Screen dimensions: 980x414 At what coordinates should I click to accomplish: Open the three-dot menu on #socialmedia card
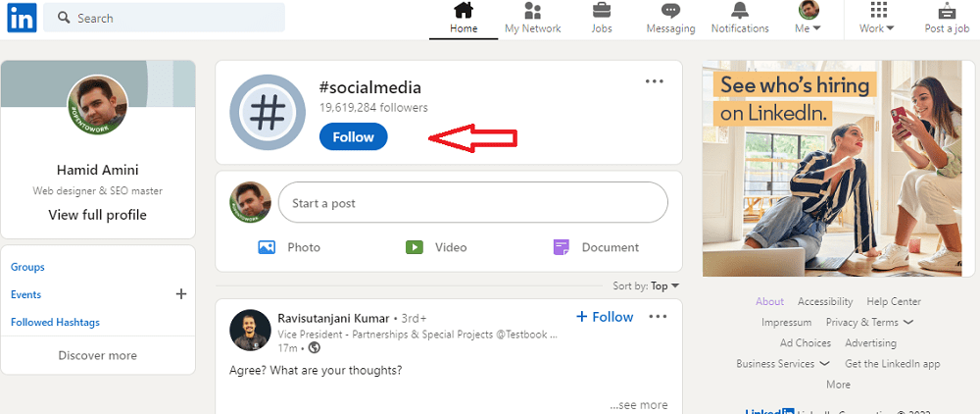[x=655, y=81]
